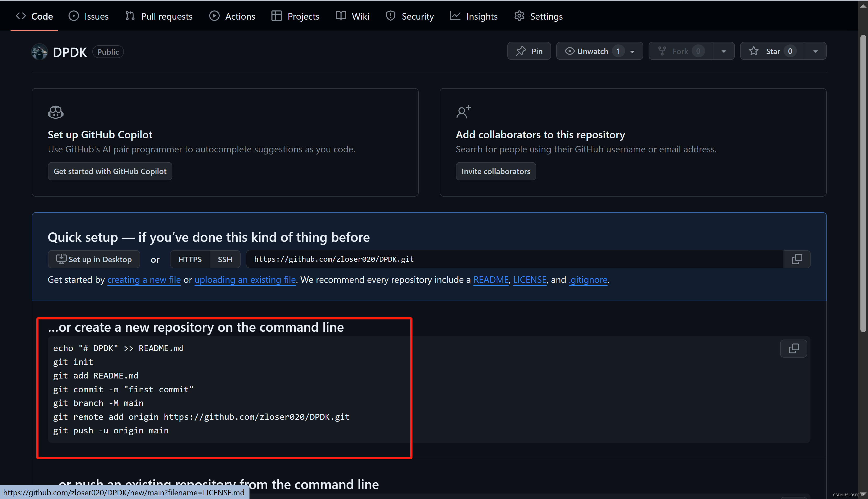Viewport: 868px width, 499px height.
Task: Click the 'git add README.md' line
Action: (96, 376)
